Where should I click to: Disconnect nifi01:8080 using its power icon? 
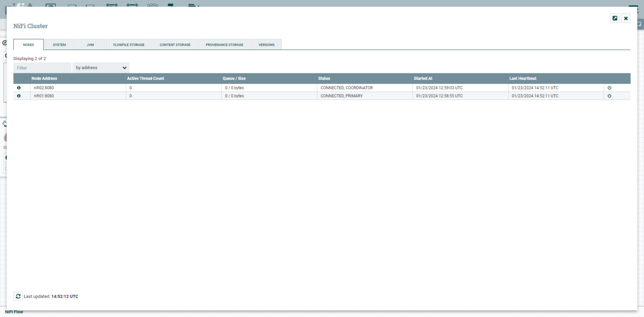pyautogui.click(x=609, y=96)
